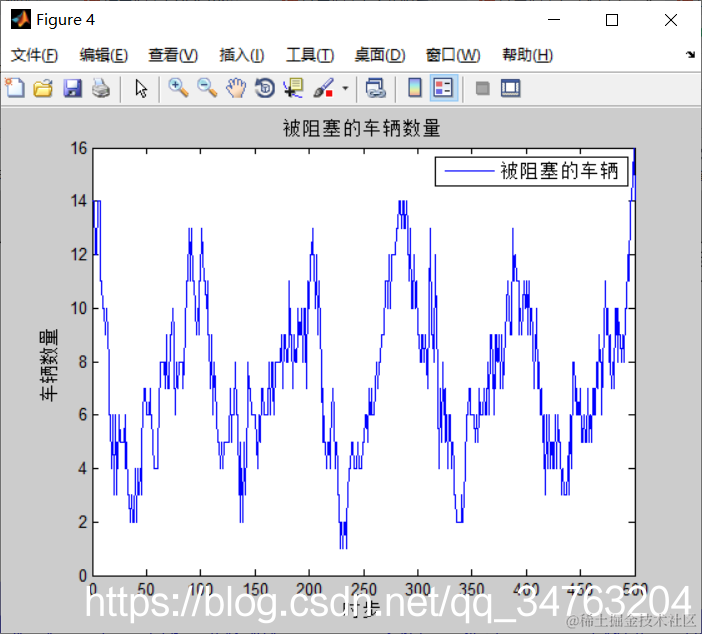Expand the Brush color dropdown arrow
This screenshot has width=702, height=634.
[345, 88]
